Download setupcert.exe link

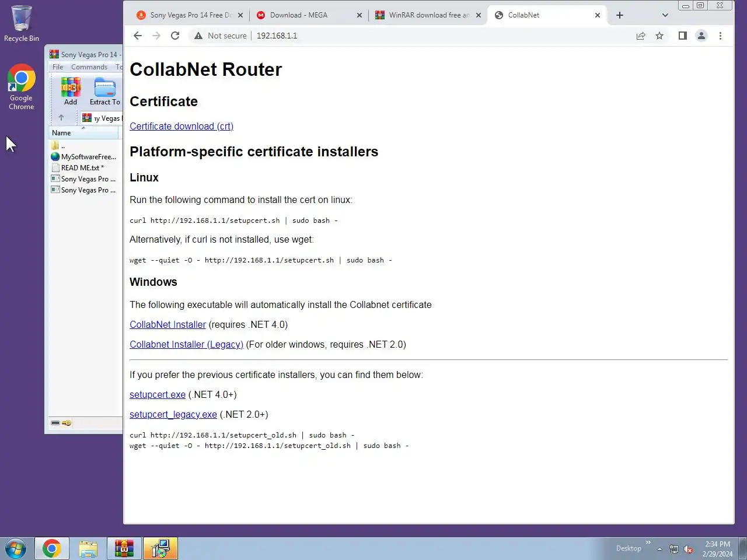pyautogui.click(x=158, y=395)
